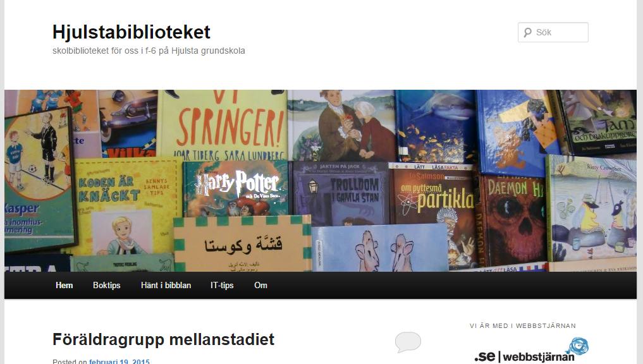
Task: Click the Trolldom i Gamla Stan book cover
Action: 340,193
